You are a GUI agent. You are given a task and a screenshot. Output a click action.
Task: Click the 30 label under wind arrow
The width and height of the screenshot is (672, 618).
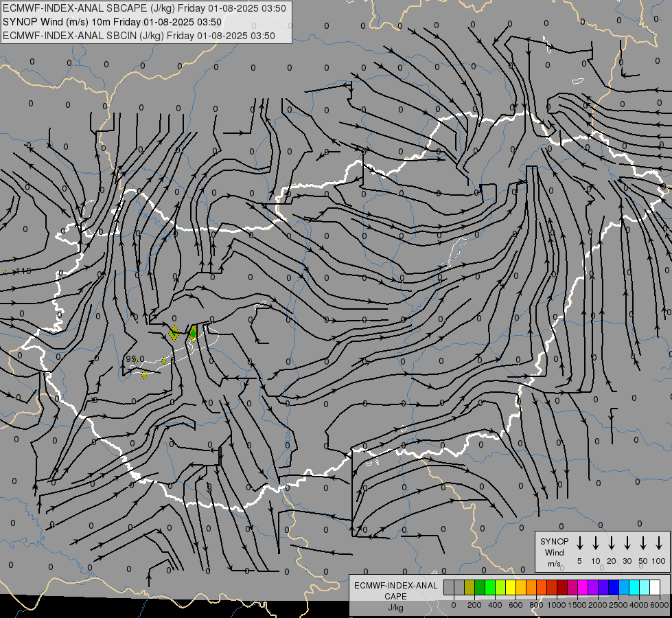tap(627, 561)
